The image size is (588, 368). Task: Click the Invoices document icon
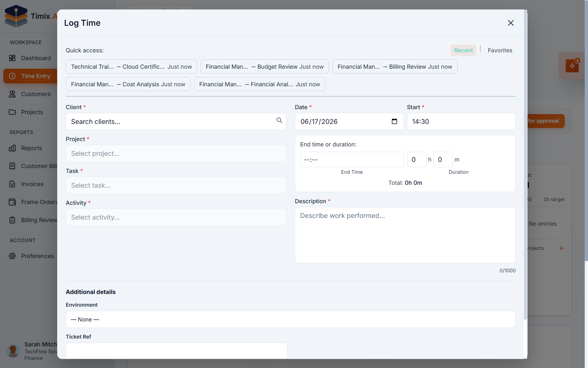tap(12, 184)
